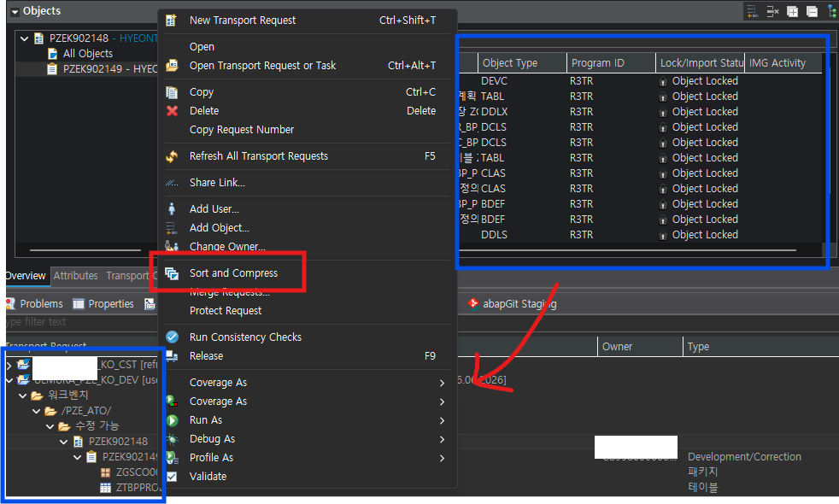Click the Object Type column header
Image resolution: width=839 pixels, height=504 pixels.
coord(522,63)
